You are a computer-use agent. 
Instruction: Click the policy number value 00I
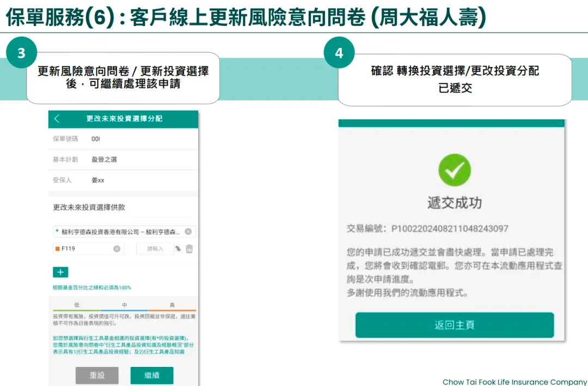coord(96,139)
